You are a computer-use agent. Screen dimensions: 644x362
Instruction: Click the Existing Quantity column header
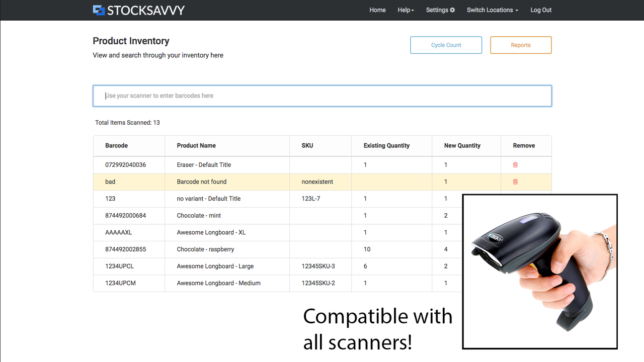pyautogui.click(x=386, y=145)
